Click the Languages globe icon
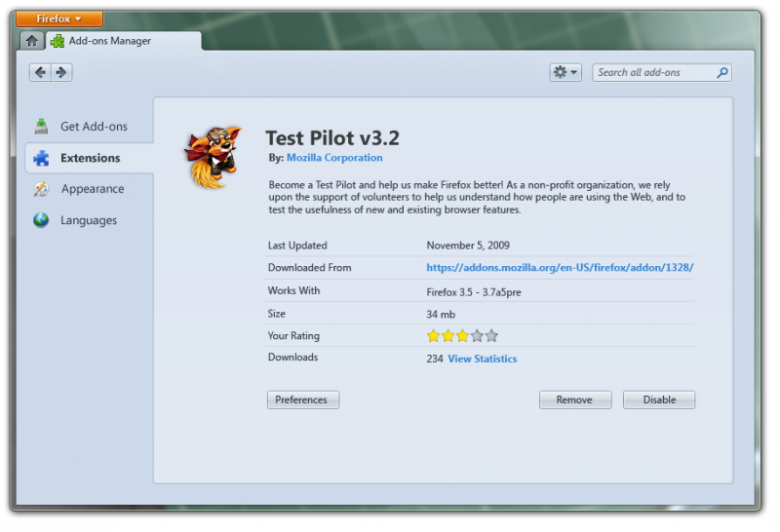Screen dimensions: 780x532 click(41, 220)
